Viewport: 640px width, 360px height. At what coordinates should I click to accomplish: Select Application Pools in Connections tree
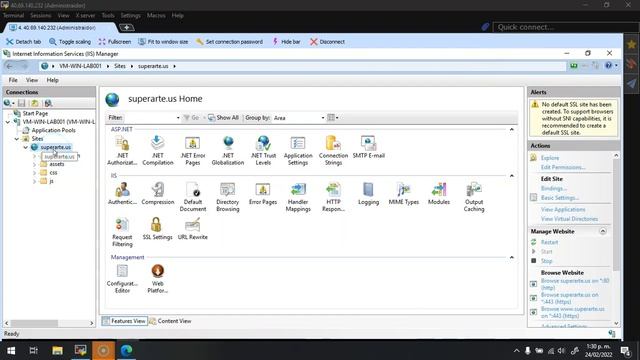click(x=53, y=131)
